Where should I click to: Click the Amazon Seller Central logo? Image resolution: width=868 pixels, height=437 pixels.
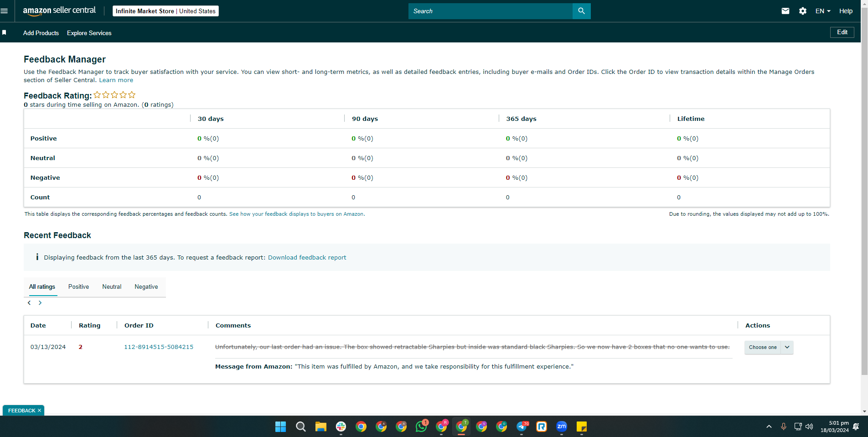point(59,11)
